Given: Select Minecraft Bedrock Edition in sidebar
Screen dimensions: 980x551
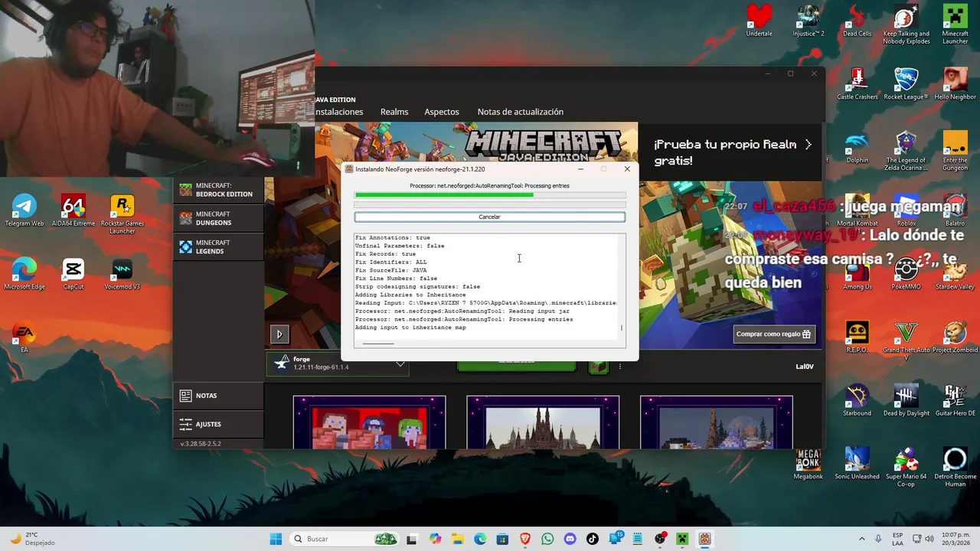Looking at the screenshot, I should pyautogui.click(x=218, y=190).
